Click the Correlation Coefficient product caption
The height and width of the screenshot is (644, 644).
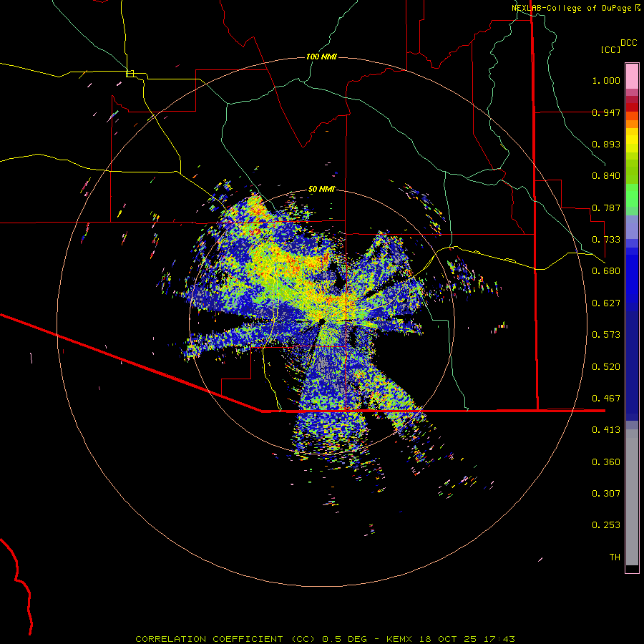tap(325, 639)
